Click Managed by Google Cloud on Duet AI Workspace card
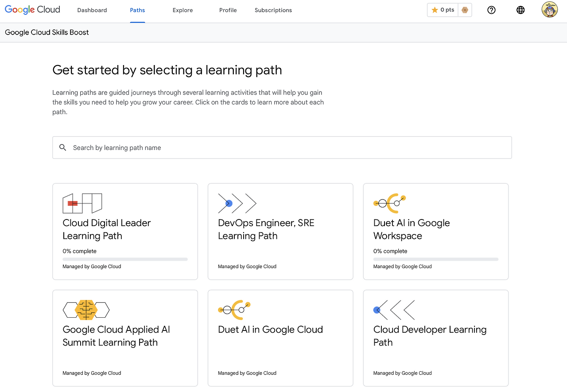 click(x=403, y=266)
